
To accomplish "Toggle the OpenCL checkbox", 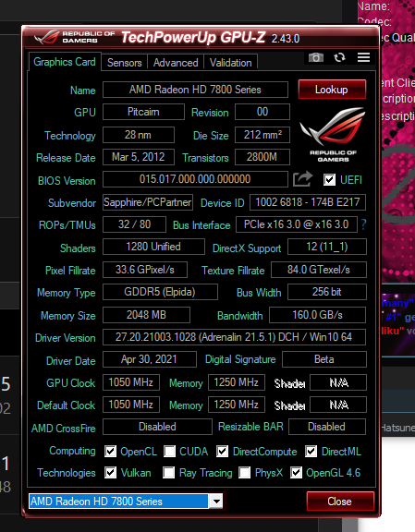I will coord(110,452).
